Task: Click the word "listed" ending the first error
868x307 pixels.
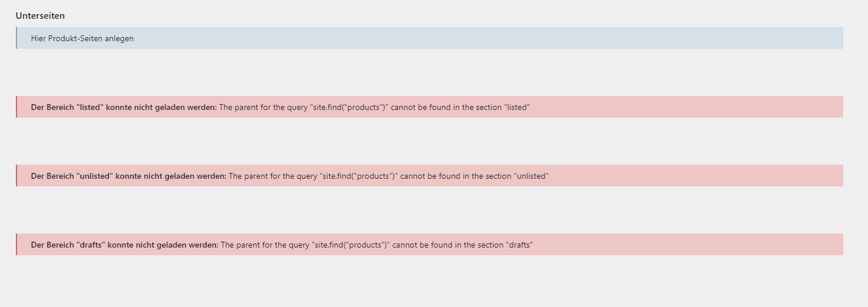Action: coord(517,107)
